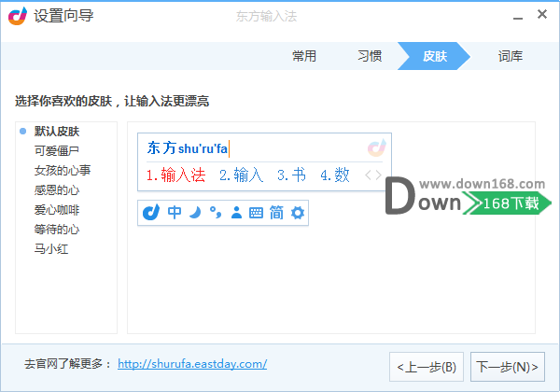The height and width of the screenshot is (392, 560).
Task: Open the soft keyboard icon
Action: (x=256, y=213)
